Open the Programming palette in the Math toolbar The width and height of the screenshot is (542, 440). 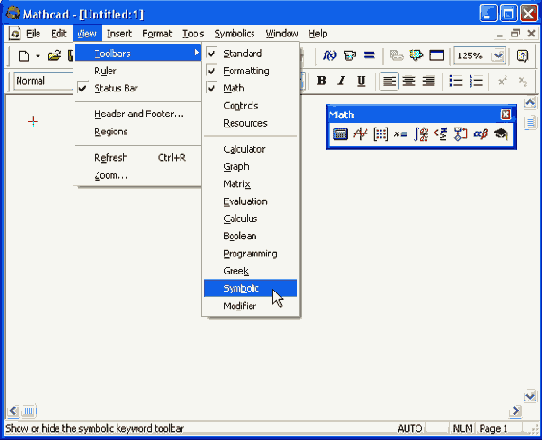coord(460,134)
